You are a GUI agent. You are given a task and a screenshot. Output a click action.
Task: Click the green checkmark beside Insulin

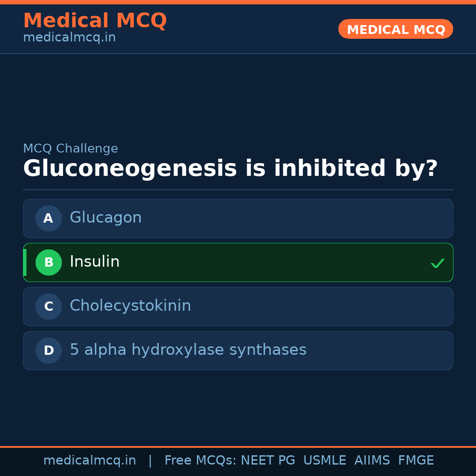pyautogui.click(x=437, y=264)
